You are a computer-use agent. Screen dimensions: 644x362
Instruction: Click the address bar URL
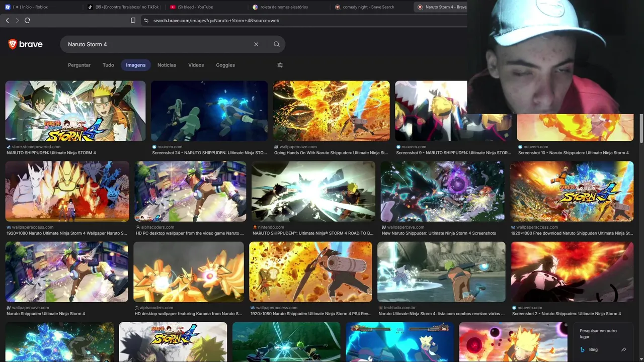[x=216, y=21]
